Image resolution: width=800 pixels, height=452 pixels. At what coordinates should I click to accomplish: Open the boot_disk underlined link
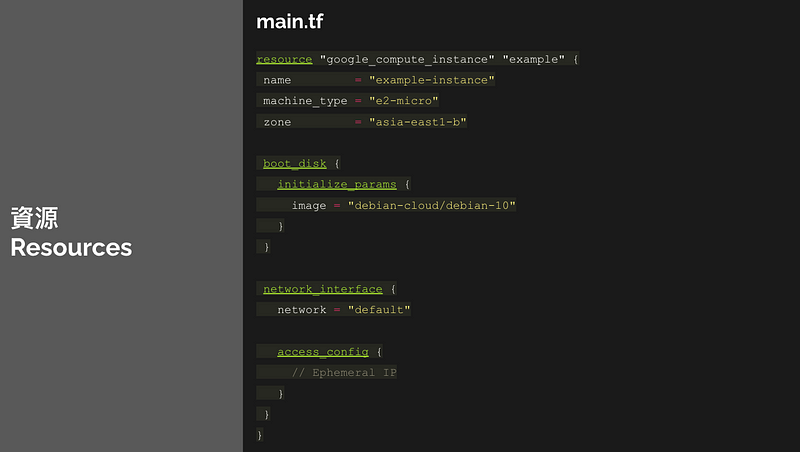(x=294, y=163)
